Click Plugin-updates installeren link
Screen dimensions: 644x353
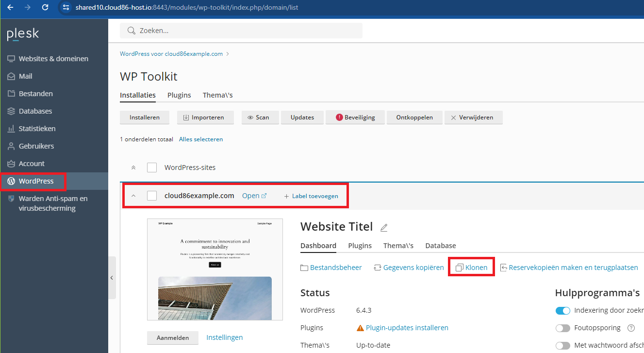[x=407, y=328]
